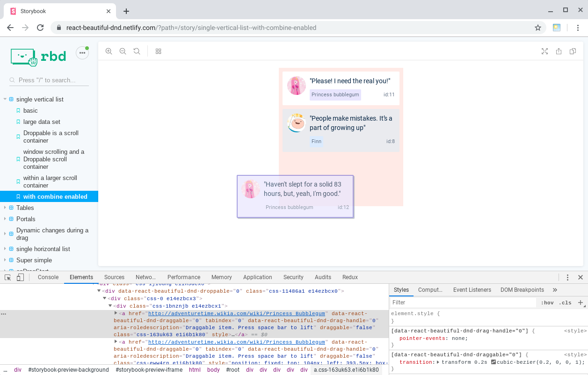Close the DevTools panel

click(581, 277)
